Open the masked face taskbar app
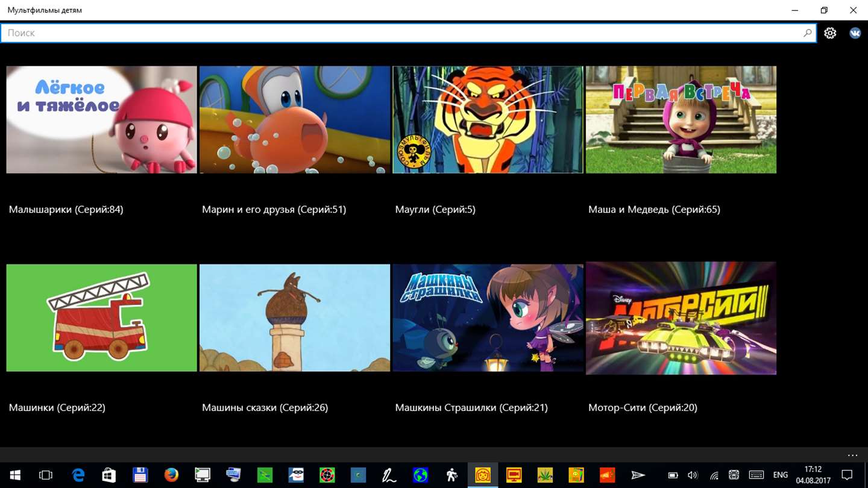The height and width of the screenshot is (488, 868). (296, 475)
